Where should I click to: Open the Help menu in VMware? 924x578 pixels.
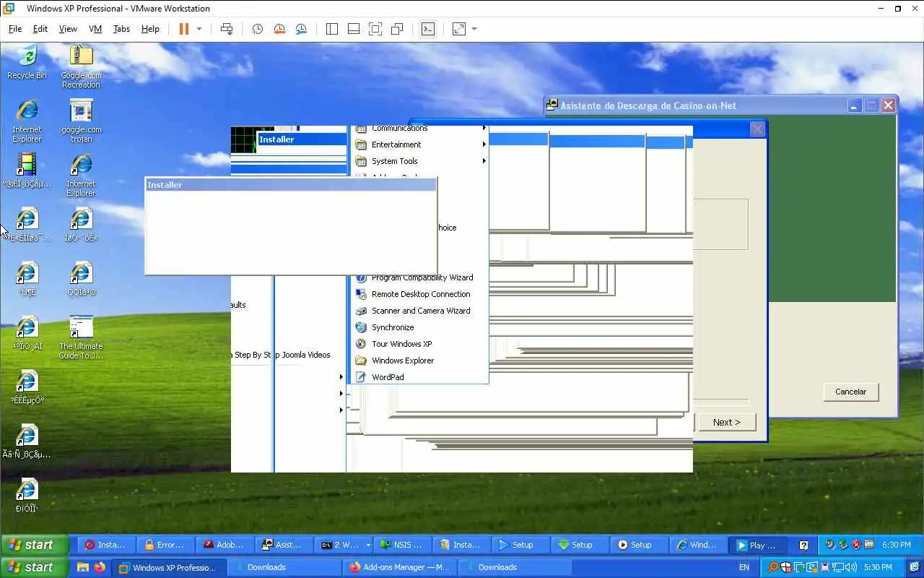click(x=150, y=29)
